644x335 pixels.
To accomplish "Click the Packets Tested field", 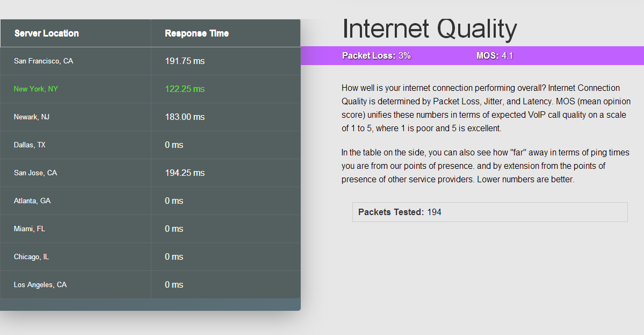I will [490, 212].
